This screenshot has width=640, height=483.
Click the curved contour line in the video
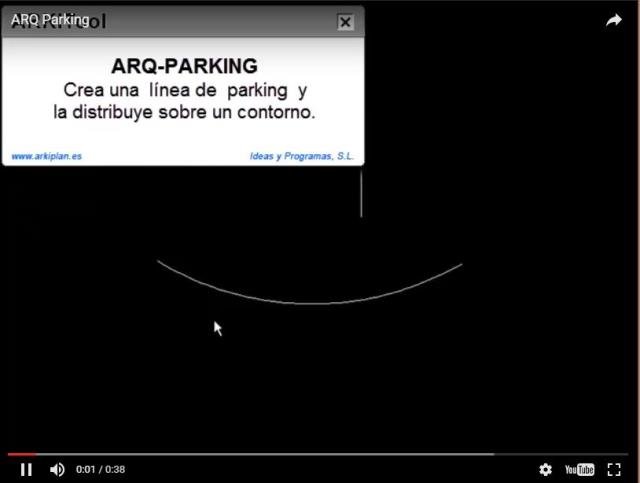(310, 303)
